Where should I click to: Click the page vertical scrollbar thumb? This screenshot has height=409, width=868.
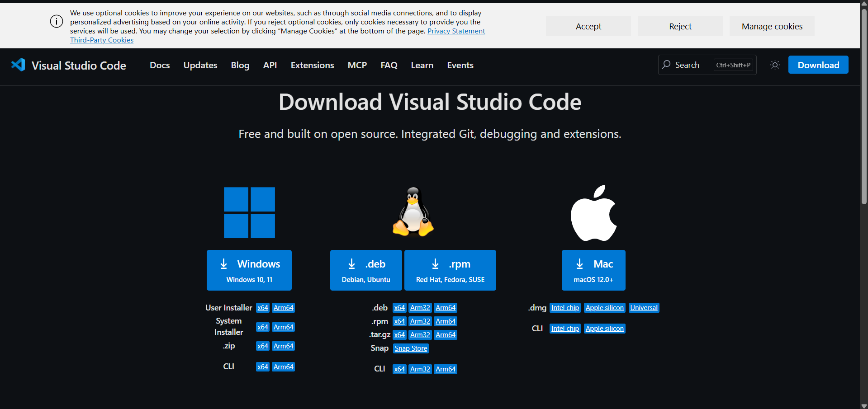(864, 106)
